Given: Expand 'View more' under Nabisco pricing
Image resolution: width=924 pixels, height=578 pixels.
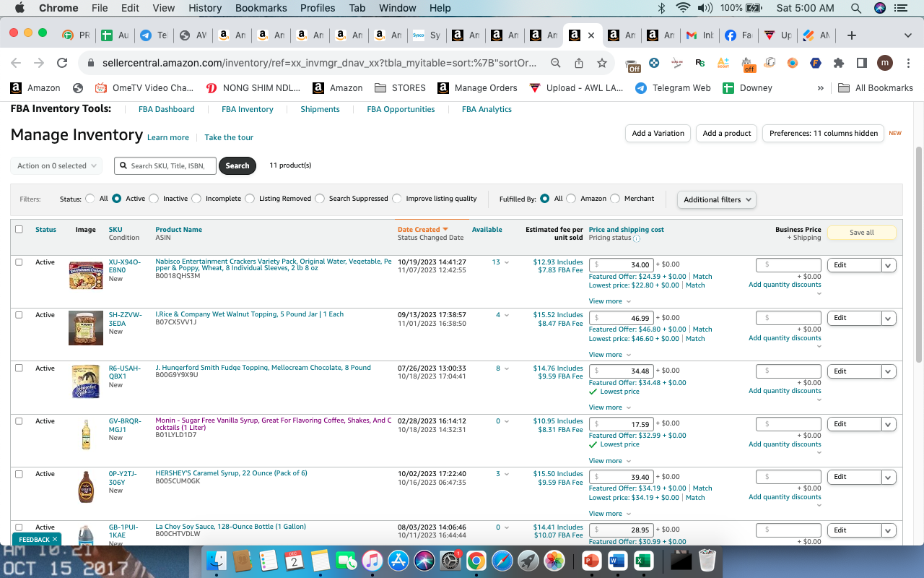Looking at the screenshot, I should 610,301.
